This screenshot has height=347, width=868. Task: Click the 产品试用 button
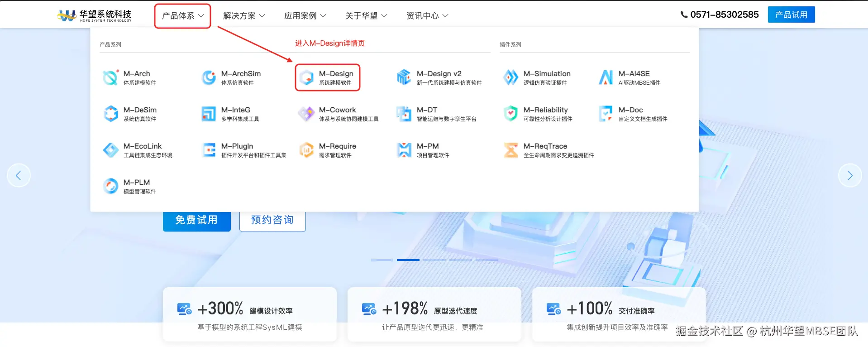[791, 14]
